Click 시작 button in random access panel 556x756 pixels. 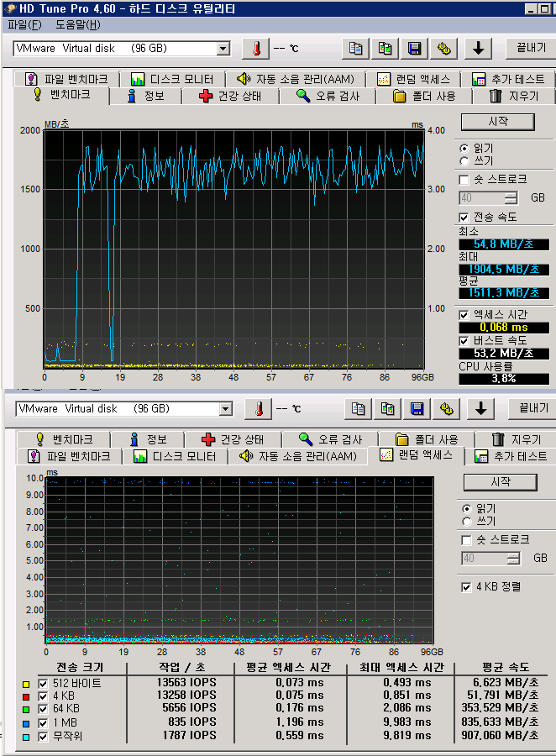pos(500,482)
